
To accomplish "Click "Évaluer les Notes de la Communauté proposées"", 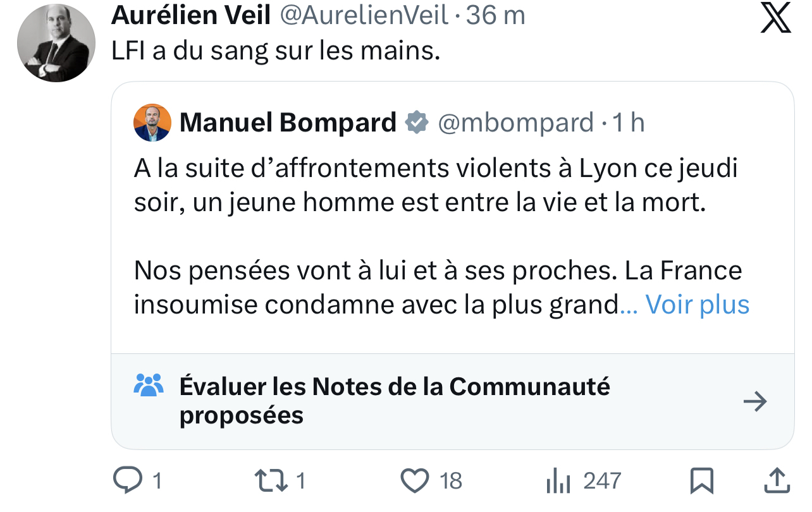I will pos(395,400).
